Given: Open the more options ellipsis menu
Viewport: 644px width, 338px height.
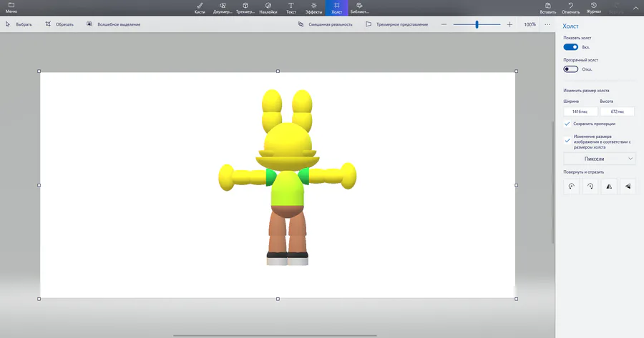Looking at the screenshot, I should click(x=547, y=24).
